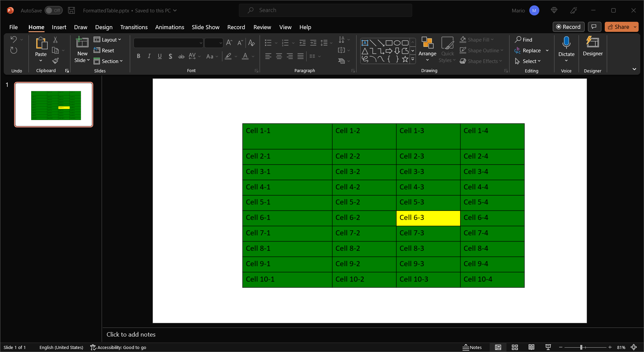Click the Cut scissors icon

tap(55, 40)
